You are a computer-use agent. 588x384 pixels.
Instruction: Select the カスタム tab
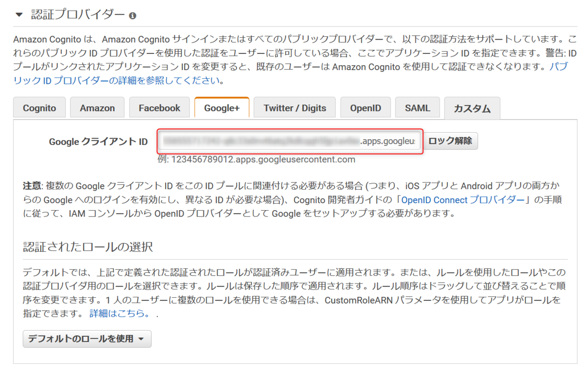(x=472, y=108)
